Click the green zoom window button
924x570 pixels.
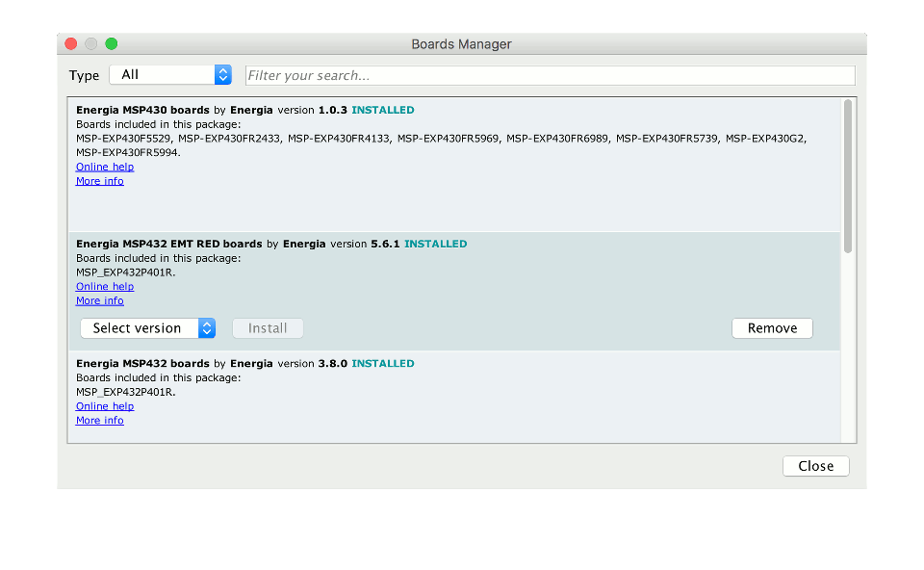[112, 43]
